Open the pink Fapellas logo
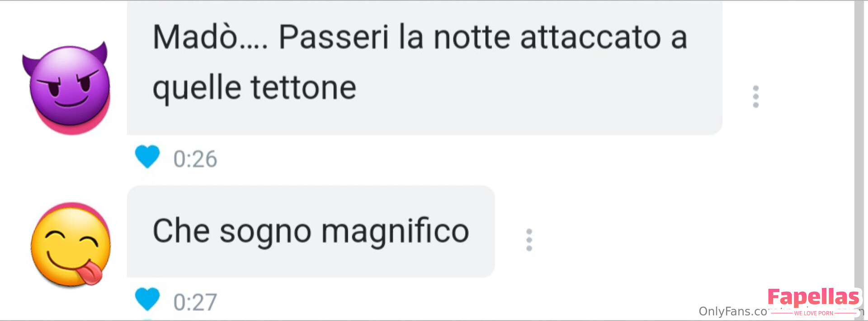This screenshot has height=321, width=868. (813, 297)
